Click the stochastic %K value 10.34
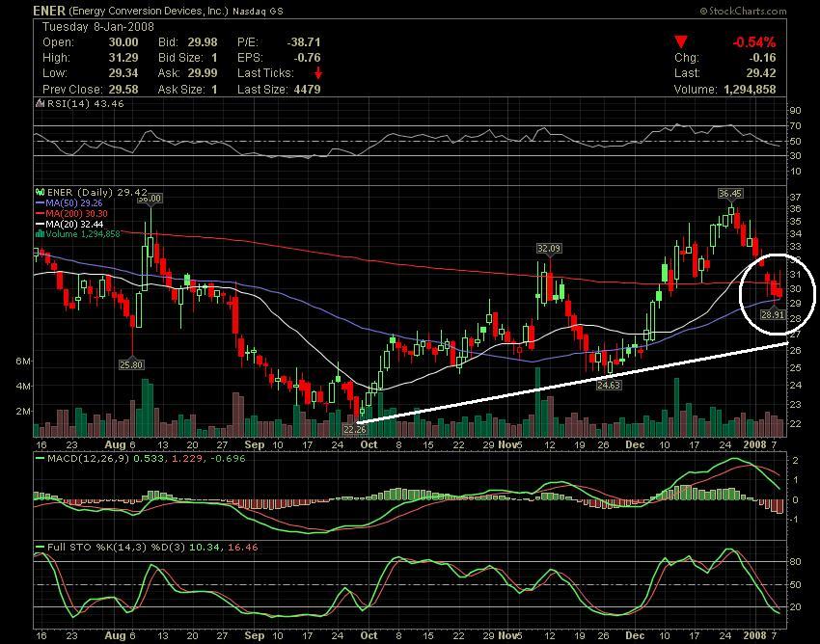 (205, 548)
